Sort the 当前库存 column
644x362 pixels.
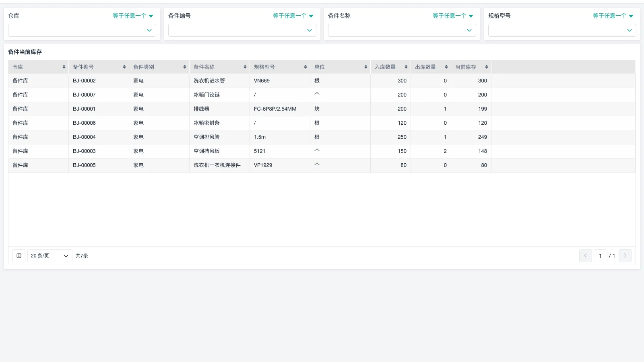(x=486, y=67)
